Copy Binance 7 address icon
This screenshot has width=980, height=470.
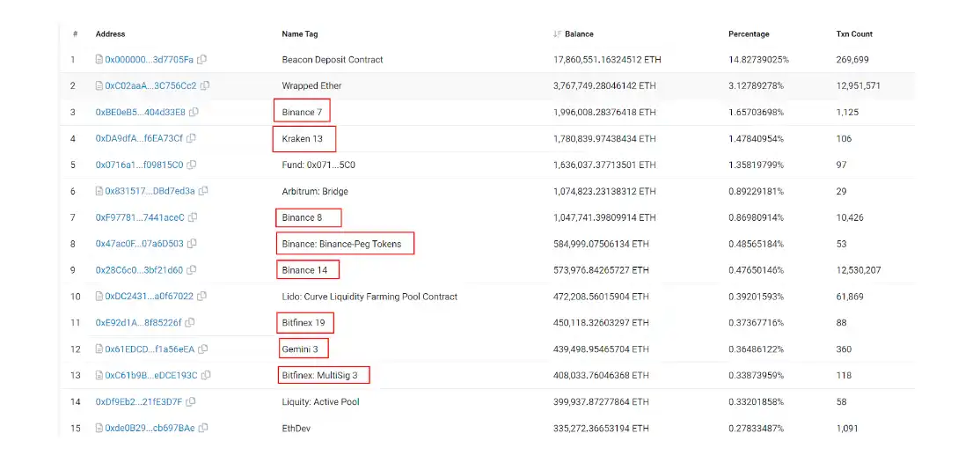pyautogui.click(x=194, y=113)
